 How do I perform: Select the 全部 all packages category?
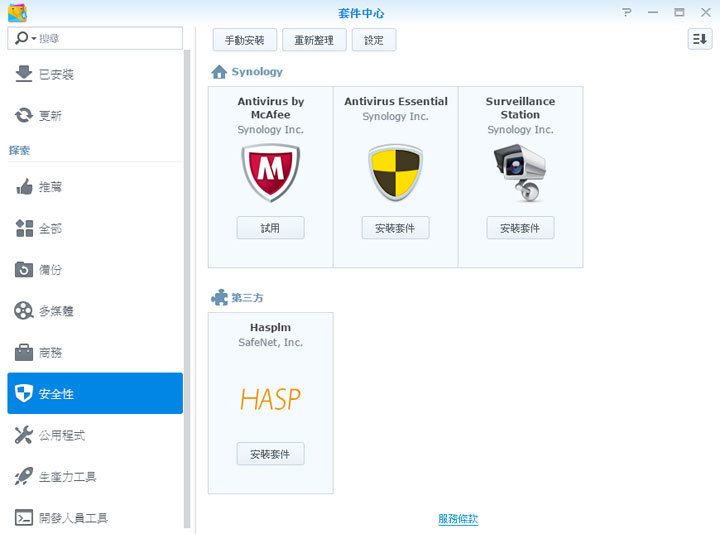tap(95, 228)
